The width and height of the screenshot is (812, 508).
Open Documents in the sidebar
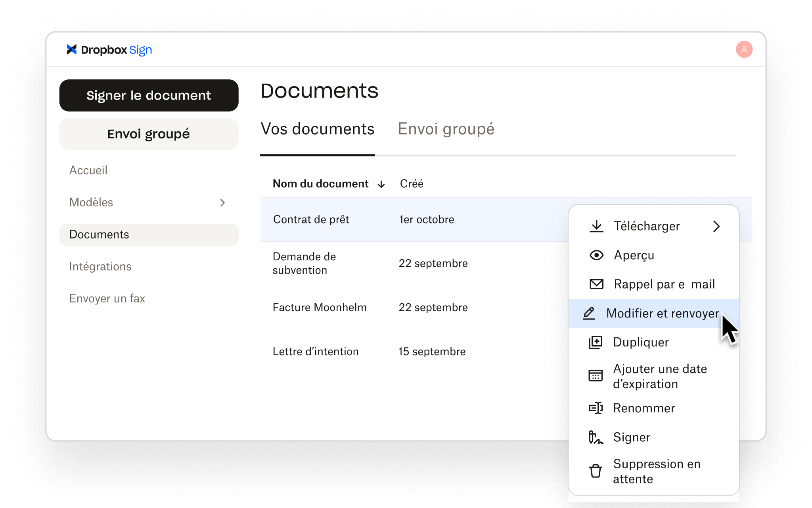(x=149, y=235)
